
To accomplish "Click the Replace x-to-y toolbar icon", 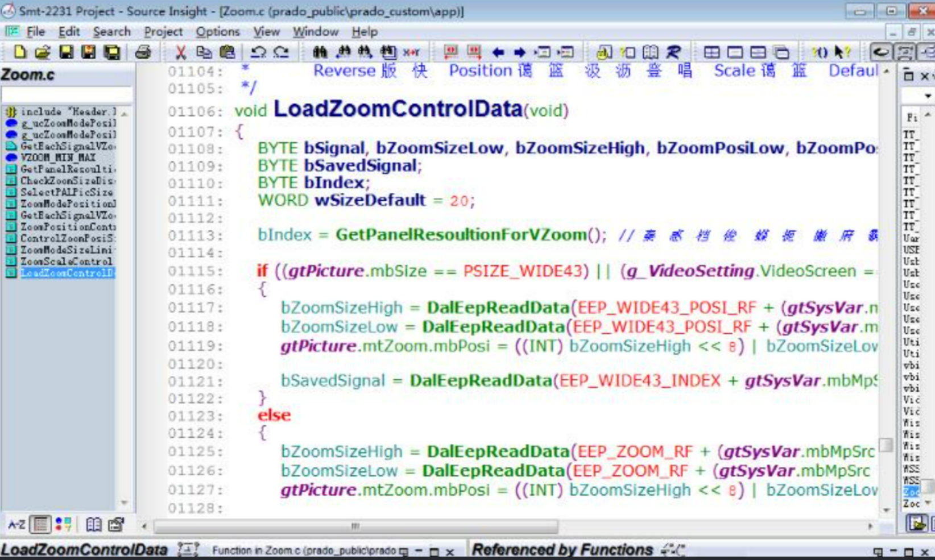I will 411,52.
